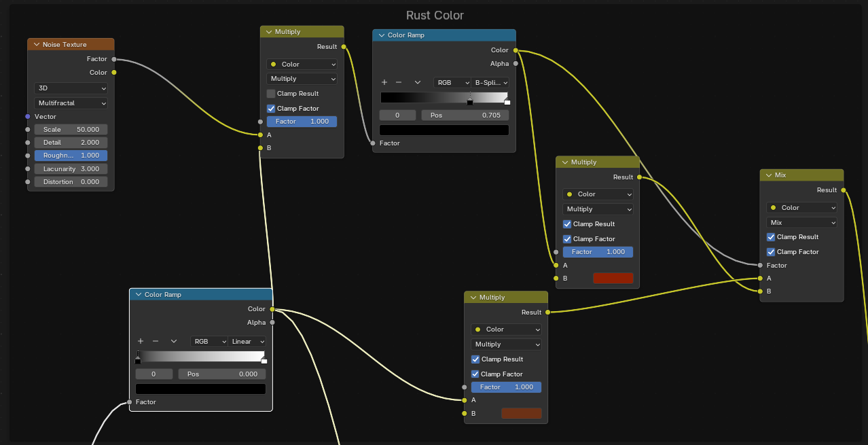Image resolution: width=868 pixels, height=445 pixels.
Task: Toggle Clamp Factor in the Multiply node with dark red B
Action: point(568,239)
